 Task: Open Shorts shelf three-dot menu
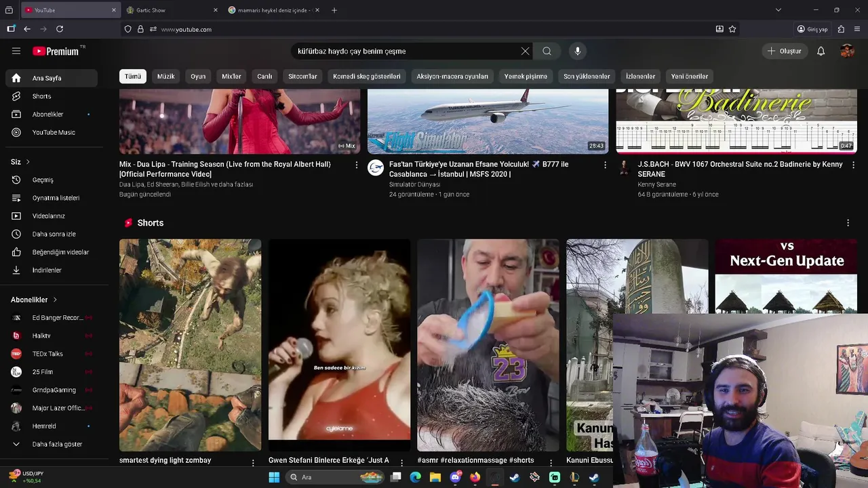tap(848, 223)
